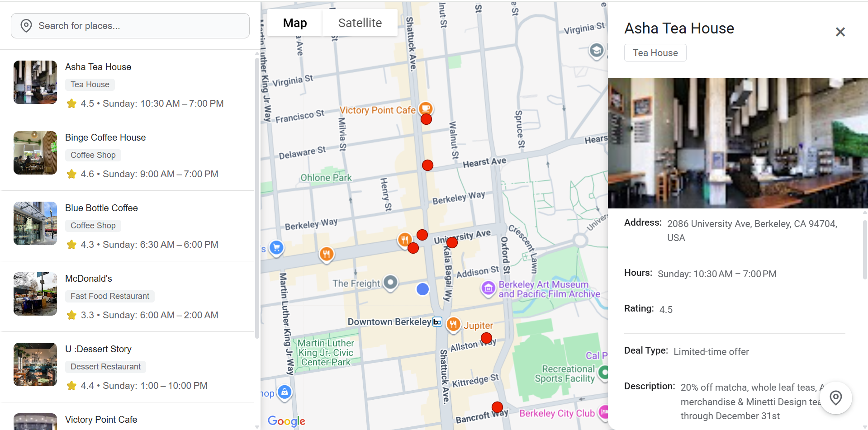
Task: Click the places list scrollbar
Action: (x=257, y=198)
